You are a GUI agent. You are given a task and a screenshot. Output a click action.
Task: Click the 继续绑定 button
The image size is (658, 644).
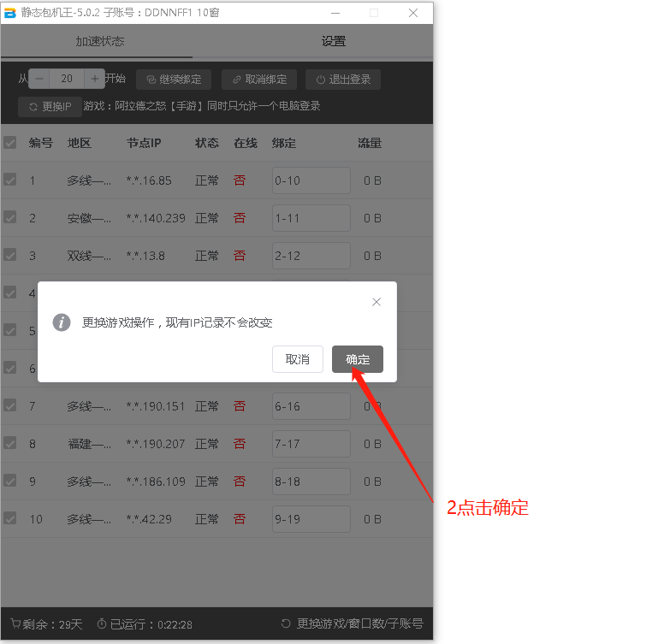click(x=174, y=80)
